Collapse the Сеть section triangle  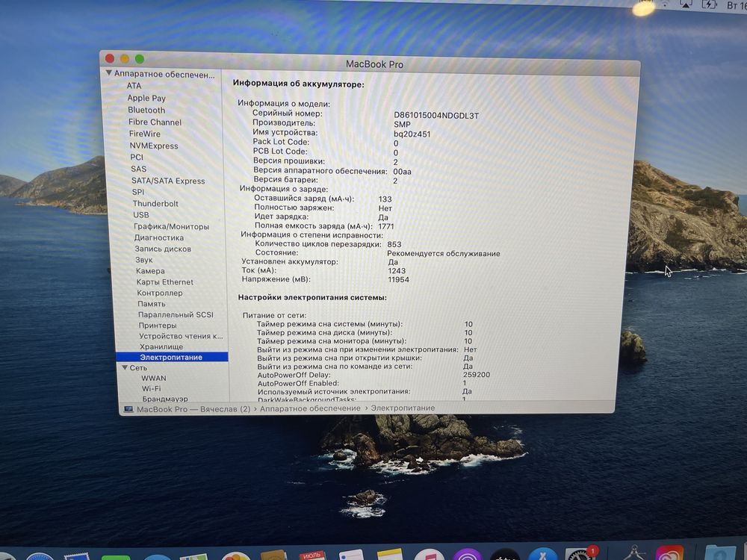pyautogui.click(x=125, y=367)
